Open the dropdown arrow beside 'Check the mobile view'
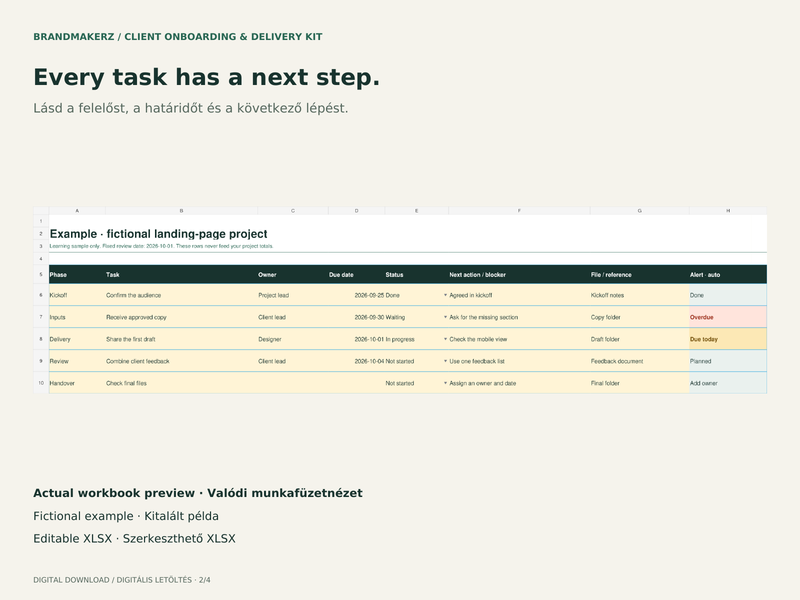Screen dimensions: 800x600 click(445, 339)
